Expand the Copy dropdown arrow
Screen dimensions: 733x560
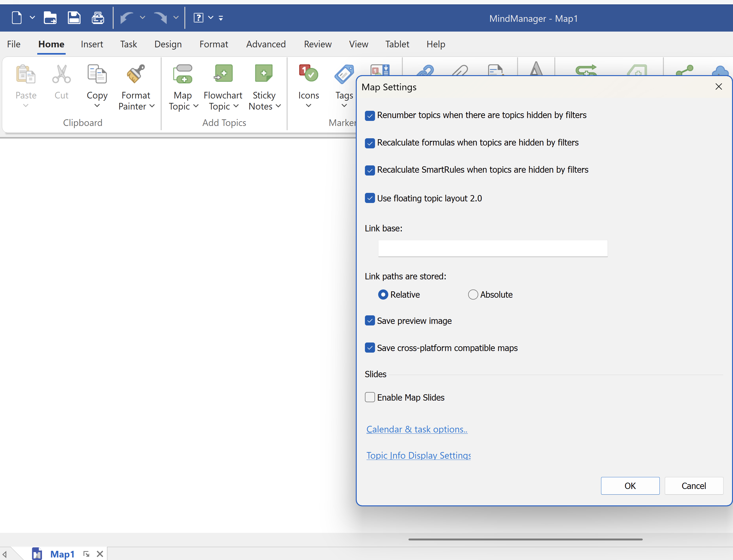[x=97, y=106]
